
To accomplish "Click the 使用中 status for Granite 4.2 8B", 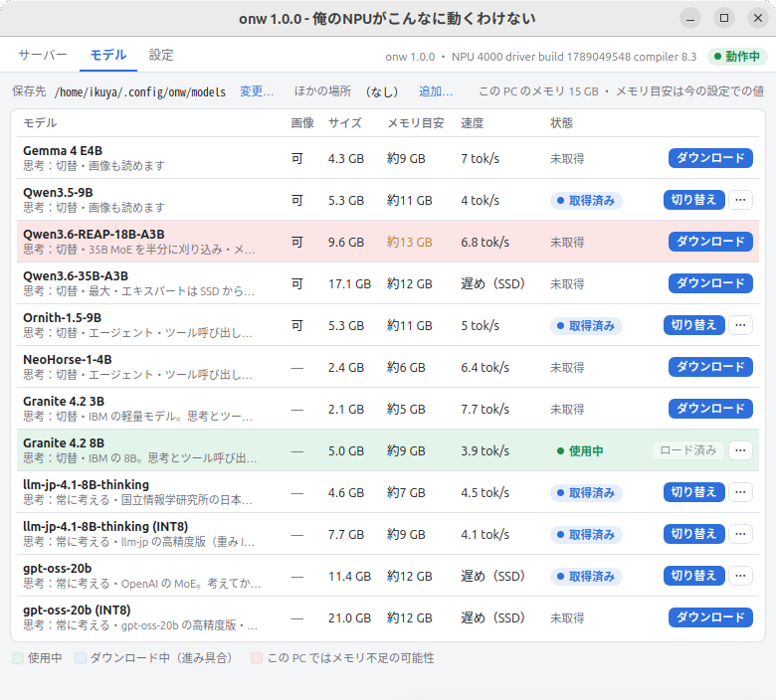I will tap(580, 450).
